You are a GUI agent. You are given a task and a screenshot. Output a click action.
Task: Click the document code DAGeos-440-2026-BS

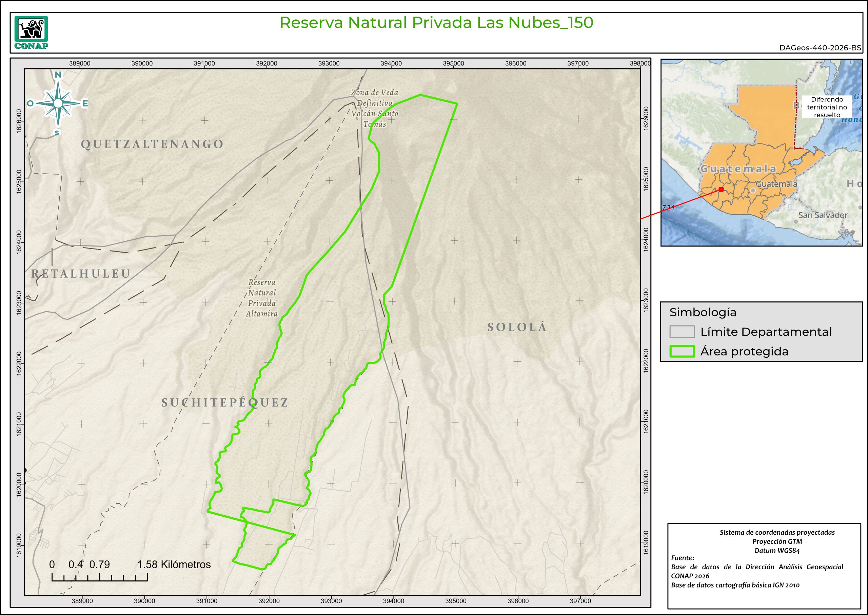tap(820, 48)
